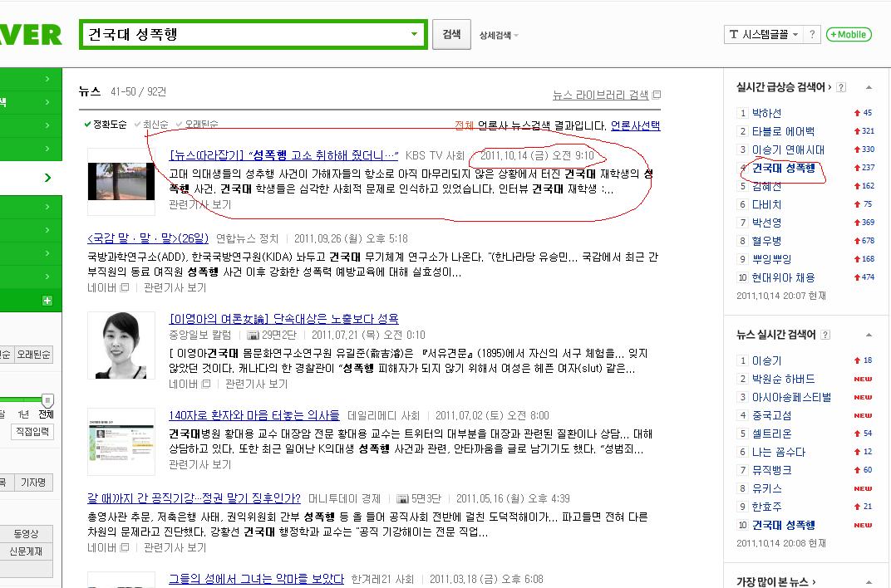This screenshot has width=891, height=588.
Task: Open the 단속대상은 노출보다 성욕 article
Action: [x=283, y=318]
